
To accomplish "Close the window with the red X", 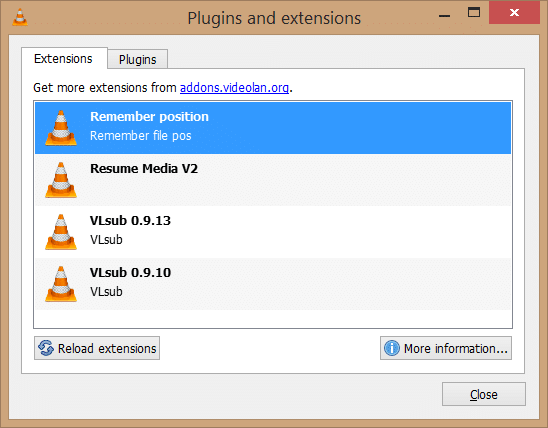I will (x=514, y=13).
